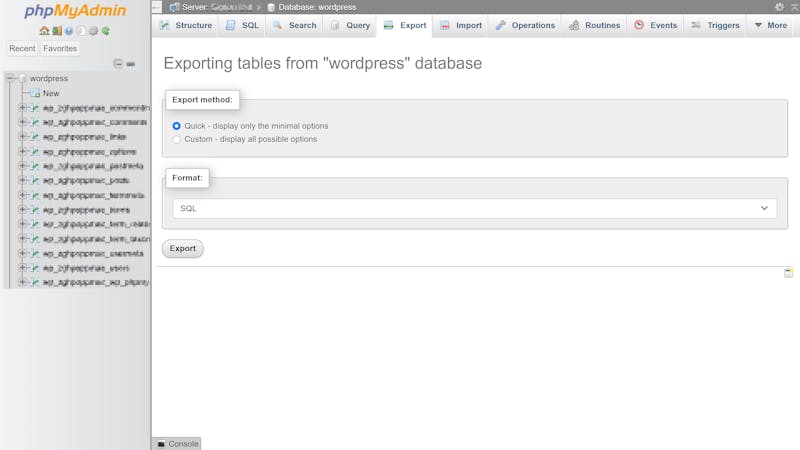This screenshot has height=450, width=800.
Task: Click the wordpress database cylinder icon in tree
Action: tap(23, 79)
